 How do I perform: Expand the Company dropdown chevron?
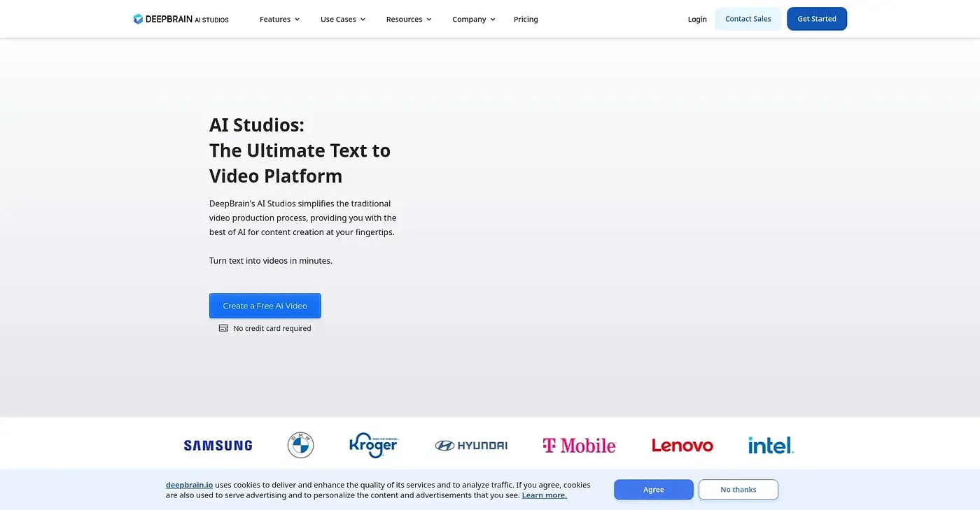(x=493, y=20)
